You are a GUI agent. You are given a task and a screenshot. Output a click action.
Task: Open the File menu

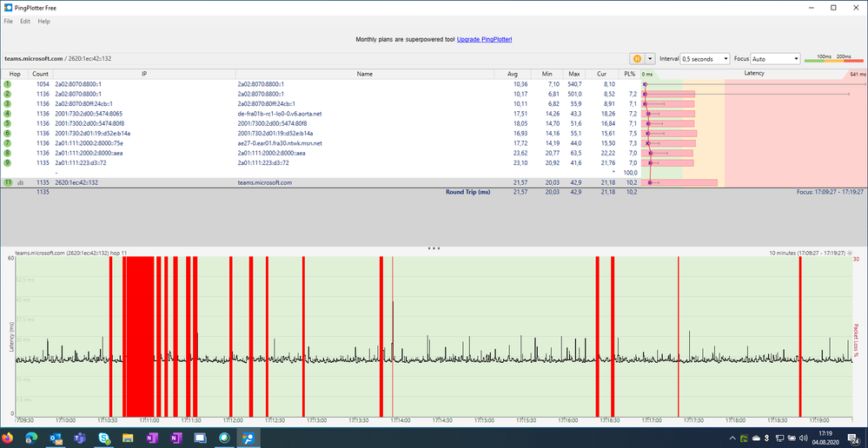(8, 21)
